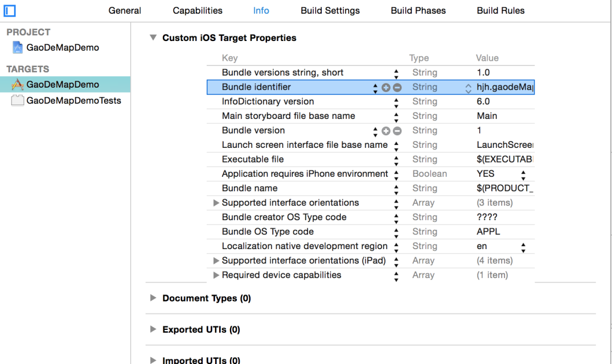Expand Supported interface orientations array

[x=216, y=203]
